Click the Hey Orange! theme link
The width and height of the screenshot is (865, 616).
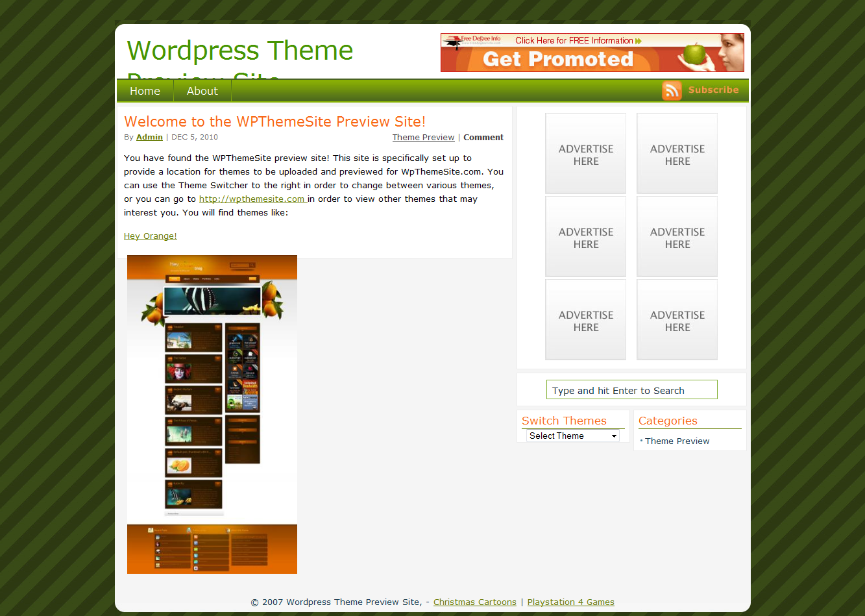point(151,236)
